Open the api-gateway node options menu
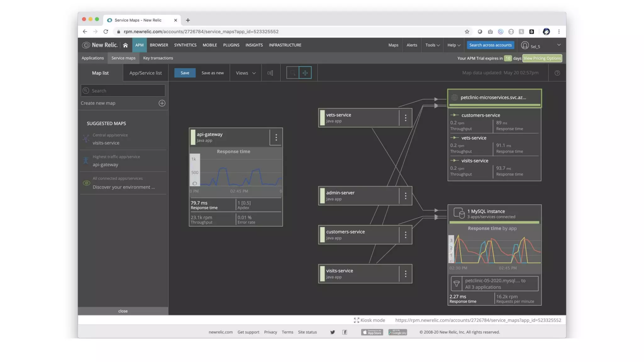 276,137
